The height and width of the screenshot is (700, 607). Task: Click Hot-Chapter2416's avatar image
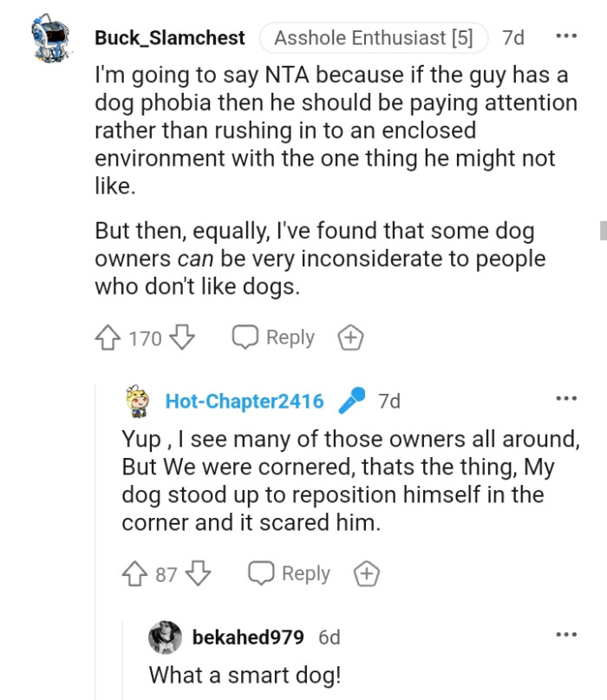[140, 401]
